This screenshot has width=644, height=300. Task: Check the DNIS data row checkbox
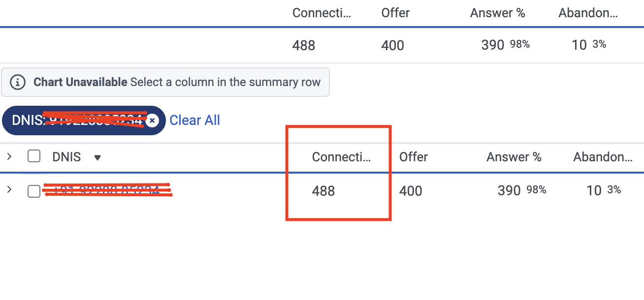pyautogui.click(x=34, y=191)
